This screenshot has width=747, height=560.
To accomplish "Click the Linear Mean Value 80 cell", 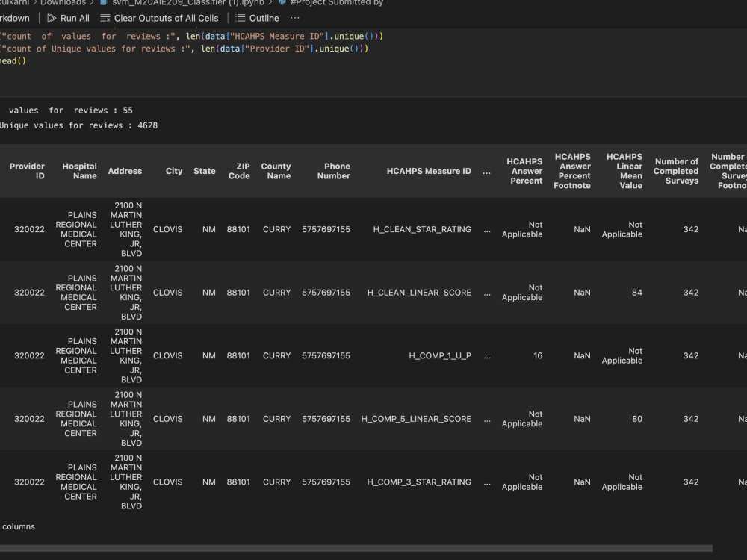I will [637, 419].
